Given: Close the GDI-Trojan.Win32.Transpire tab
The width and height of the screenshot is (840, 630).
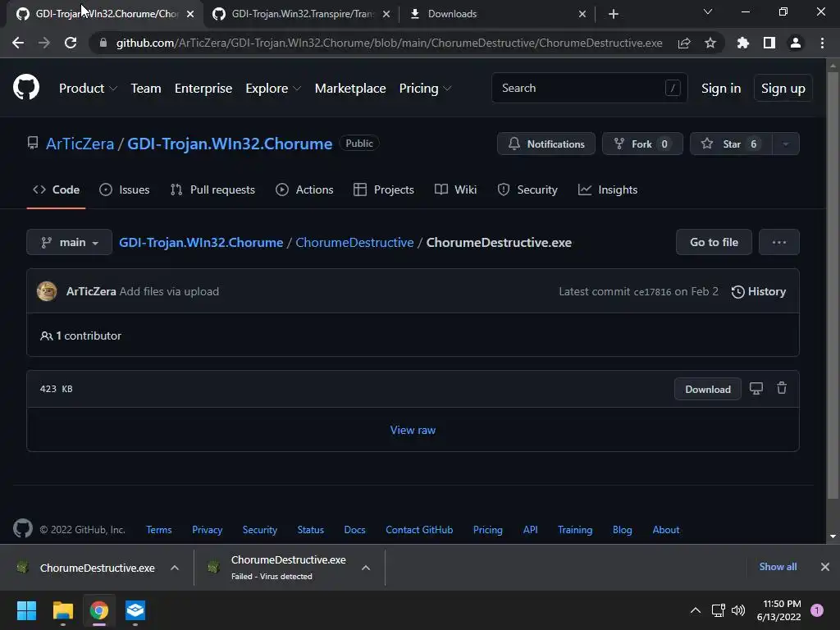Looking at the screenshot, I should pos(386,14).
